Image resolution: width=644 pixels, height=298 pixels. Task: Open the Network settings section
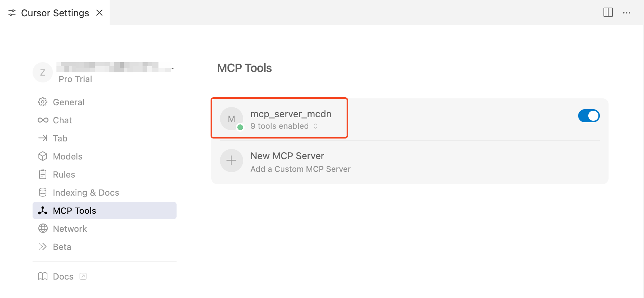[105, 229]
